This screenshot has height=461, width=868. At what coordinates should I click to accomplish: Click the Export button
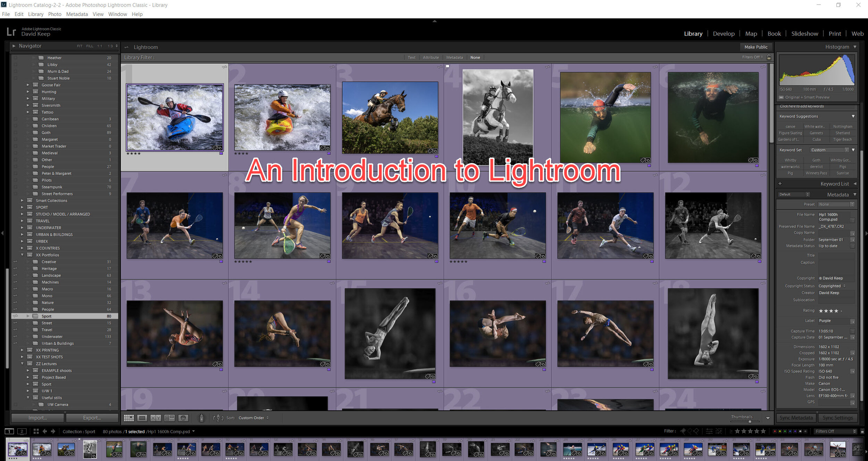coord(92,418)
